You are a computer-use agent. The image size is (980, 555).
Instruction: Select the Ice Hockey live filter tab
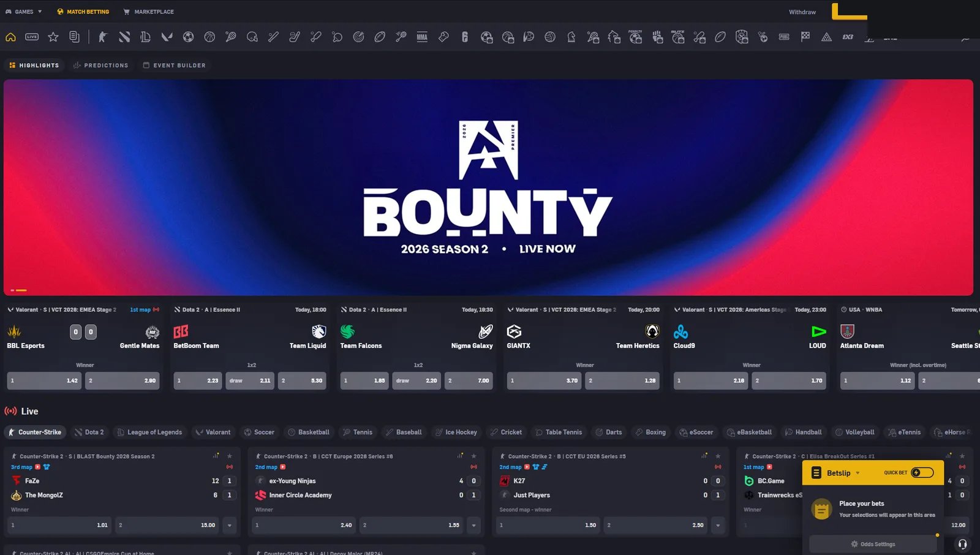pos(456,432)
